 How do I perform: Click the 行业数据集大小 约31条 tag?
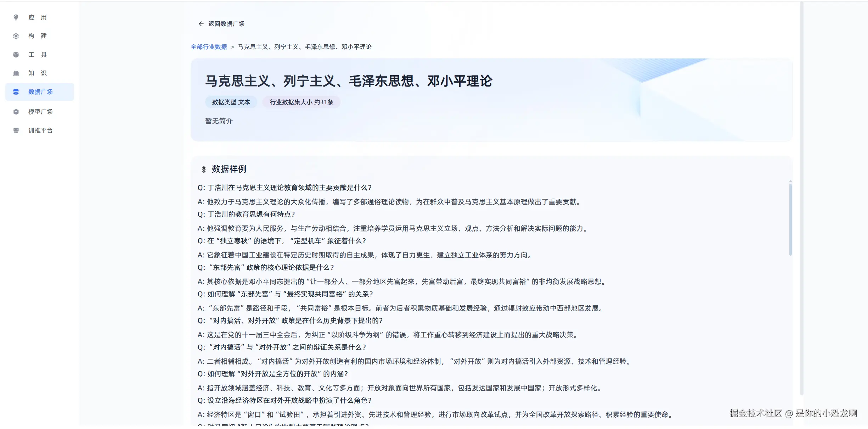(x=301, y=102)
